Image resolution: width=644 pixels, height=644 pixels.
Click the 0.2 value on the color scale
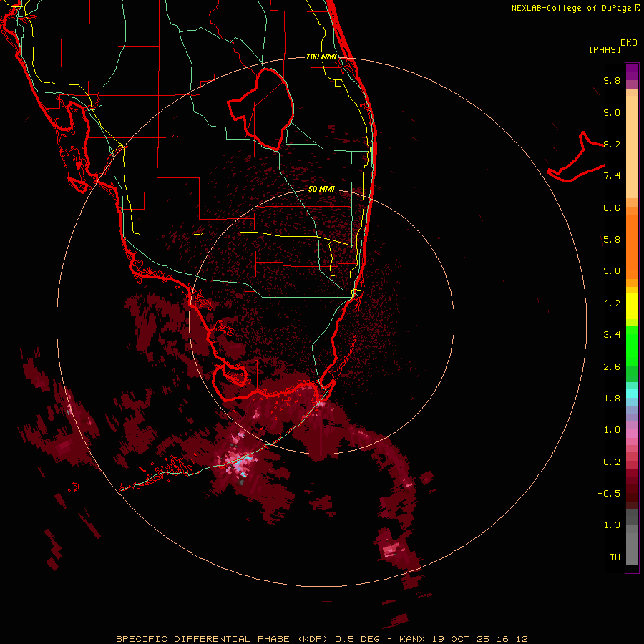[x=612, y=462]
